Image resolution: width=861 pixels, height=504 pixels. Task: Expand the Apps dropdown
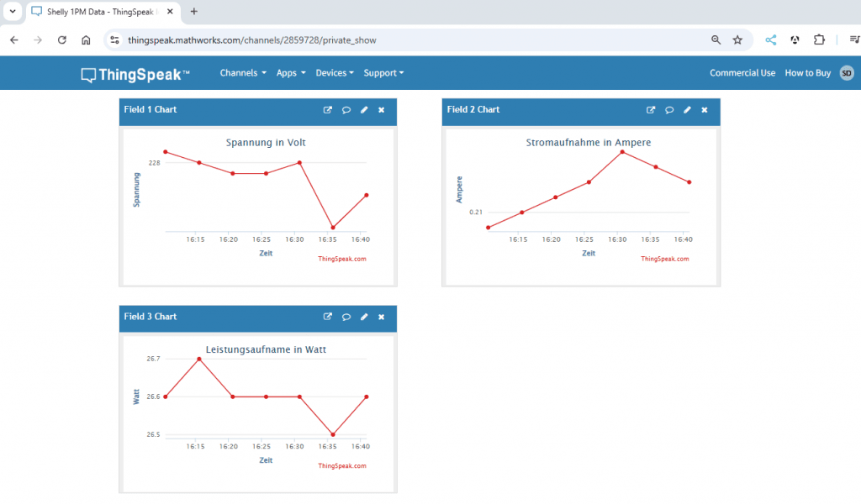point(290,73)
